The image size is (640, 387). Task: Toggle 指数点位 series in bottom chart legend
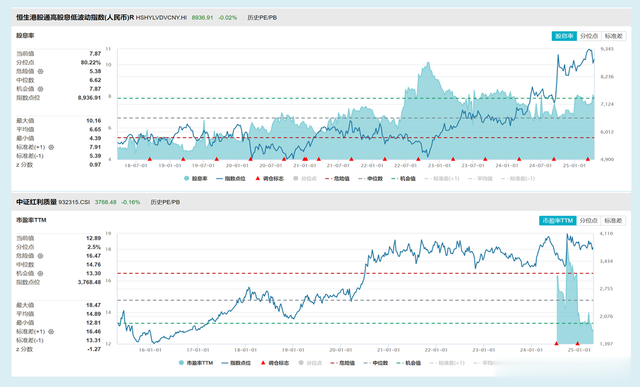236,363
